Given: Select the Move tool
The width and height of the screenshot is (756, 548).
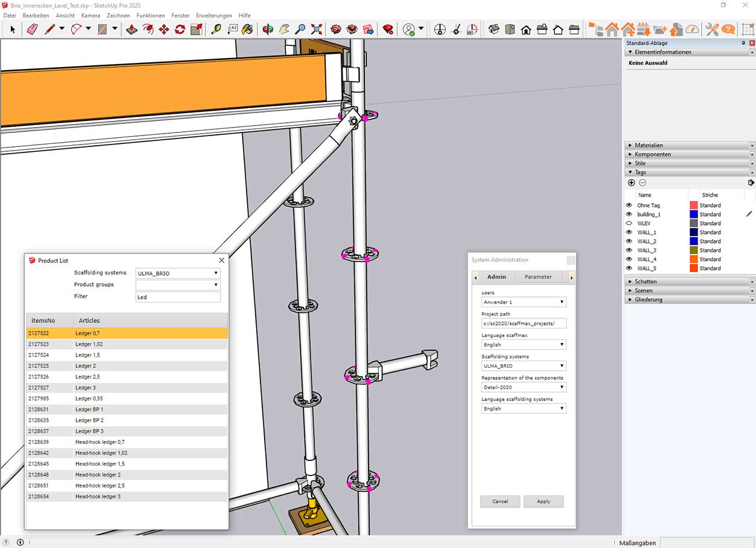Looking at the screenshot, I should coord(164,29).
